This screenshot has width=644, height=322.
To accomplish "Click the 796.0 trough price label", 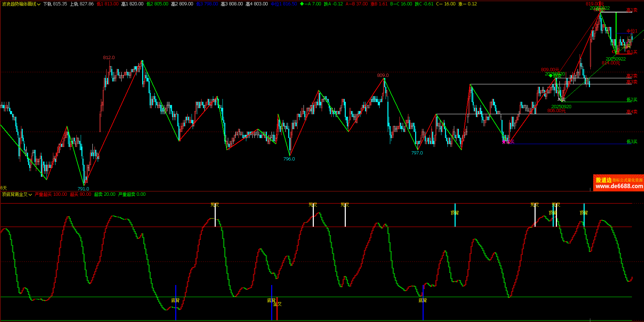I will tap(289, 159).
